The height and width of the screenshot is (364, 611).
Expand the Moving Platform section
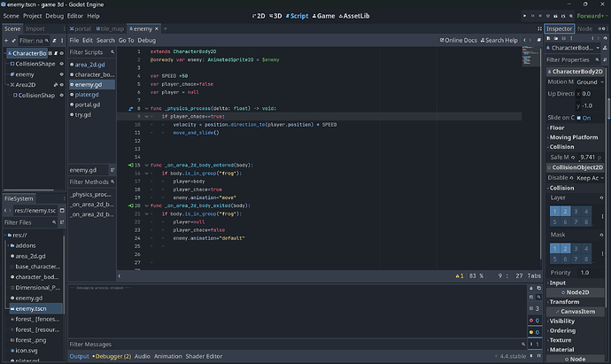[x=573, y=137]
